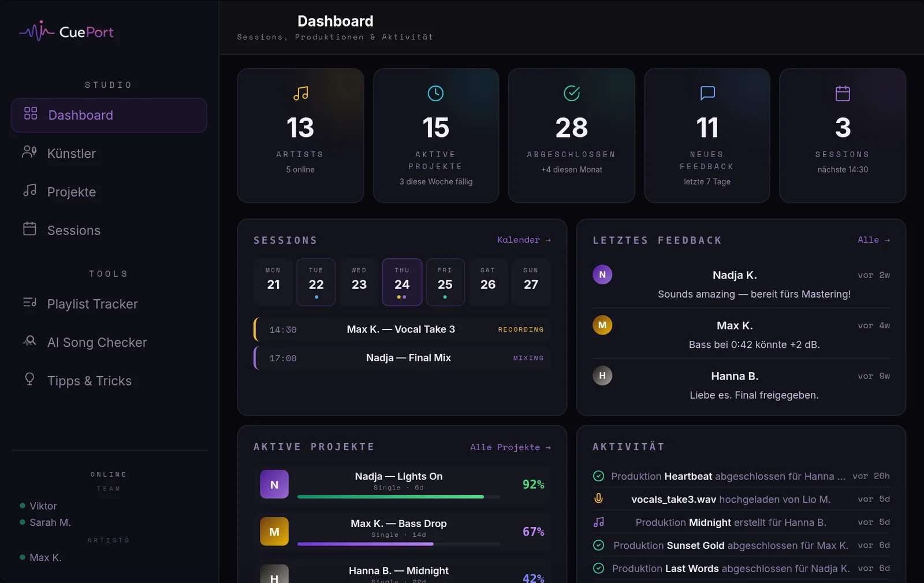Click the MIXING status tag
924x583 pixels.
click(528, 358)
